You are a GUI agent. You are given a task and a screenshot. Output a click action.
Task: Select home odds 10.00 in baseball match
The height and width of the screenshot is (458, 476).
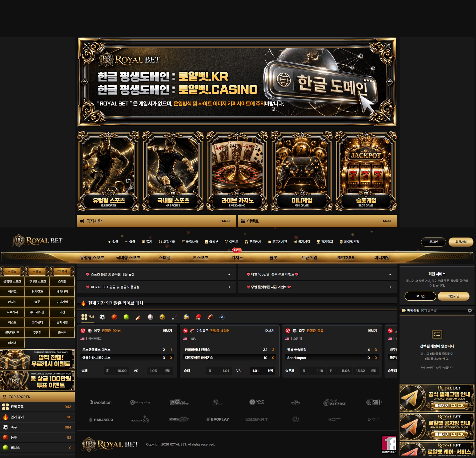[117, 371]
